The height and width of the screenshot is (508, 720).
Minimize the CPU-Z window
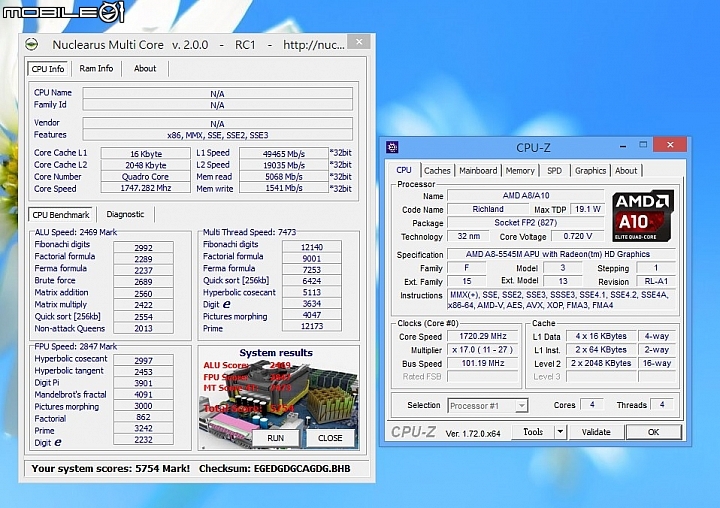pos(623,146)
